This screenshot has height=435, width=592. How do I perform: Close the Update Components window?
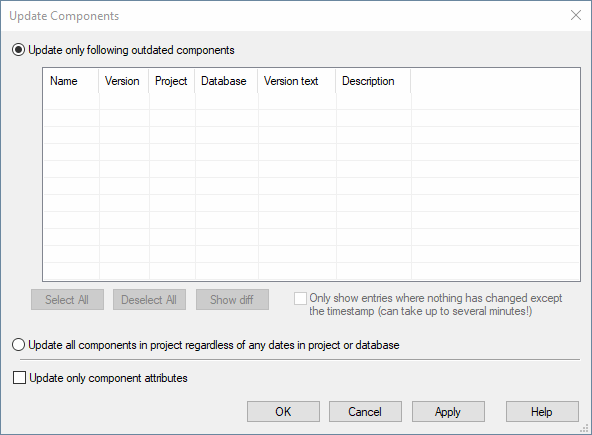[576, 15]
